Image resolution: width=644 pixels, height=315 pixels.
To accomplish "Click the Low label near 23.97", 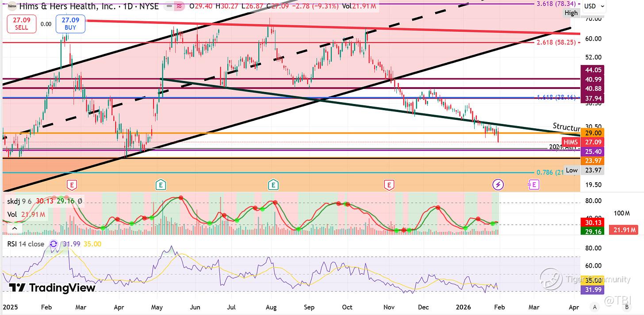I will coord(571,170).
